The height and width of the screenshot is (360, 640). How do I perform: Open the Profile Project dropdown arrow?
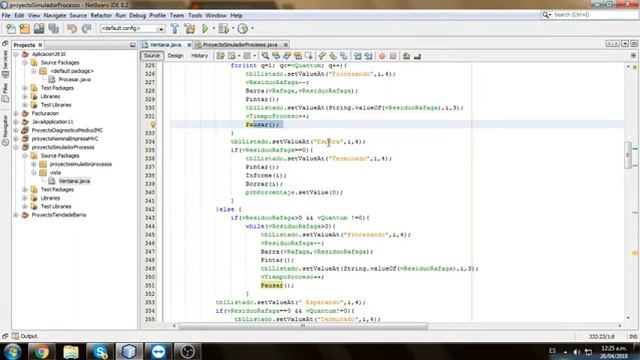(252, 29)
